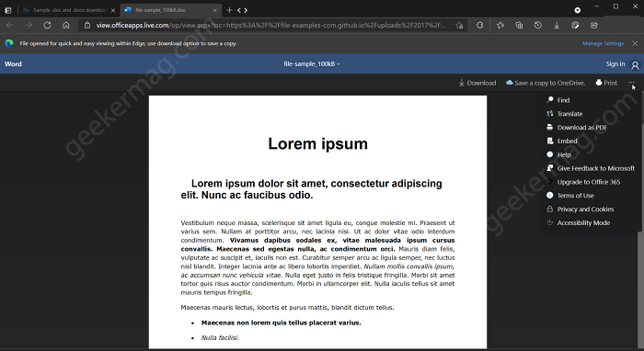Open vertical tabs menu icon
The height and width of the screenshot is (351, 644).
click(7, 10)
